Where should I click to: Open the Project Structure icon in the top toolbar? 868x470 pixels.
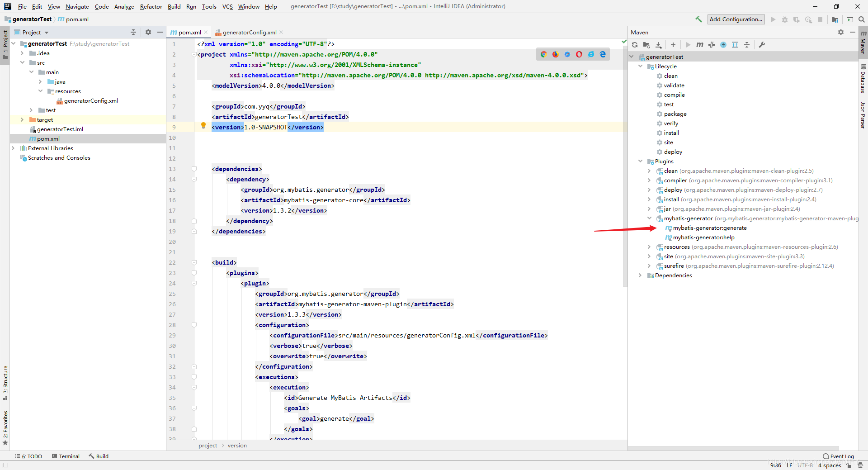[835, 19]
